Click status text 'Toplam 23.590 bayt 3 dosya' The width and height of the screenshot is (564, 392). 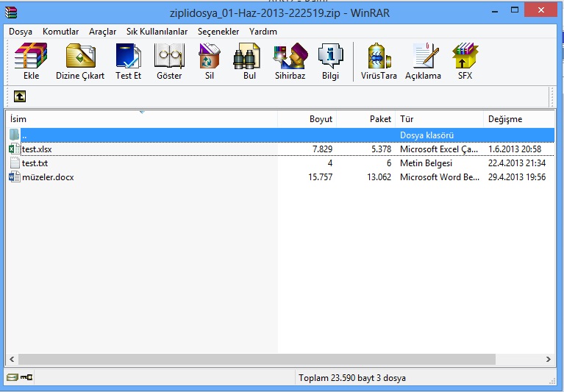(352, 378)
